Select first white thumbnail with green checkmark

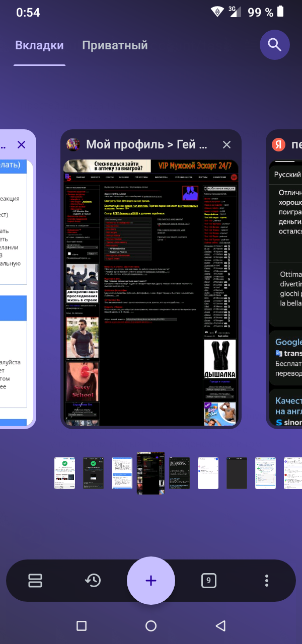pyautogui.click(x=64, y=473)
